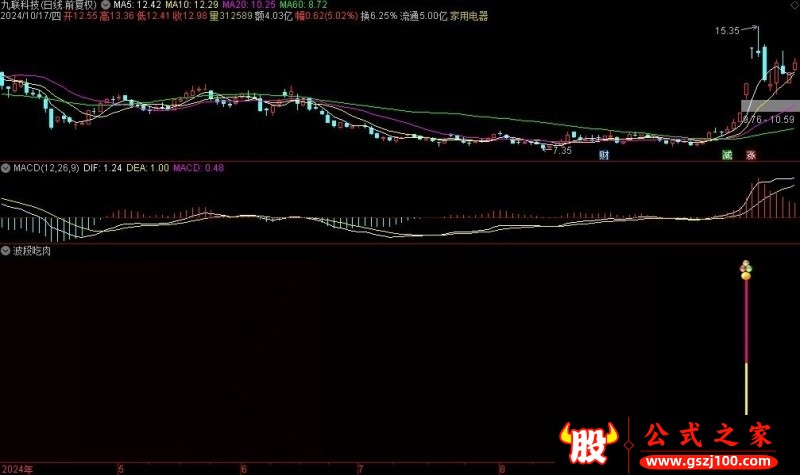Screen dimensions: 800x475
Task: Click month 5 on the time axis
Action: [120, 469]
